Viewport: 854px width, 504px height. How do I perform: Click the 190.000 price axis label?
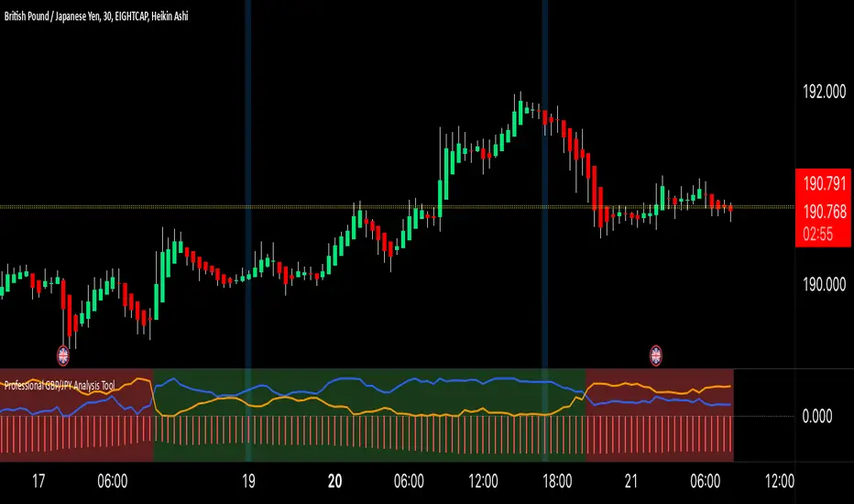pos(825,284)
